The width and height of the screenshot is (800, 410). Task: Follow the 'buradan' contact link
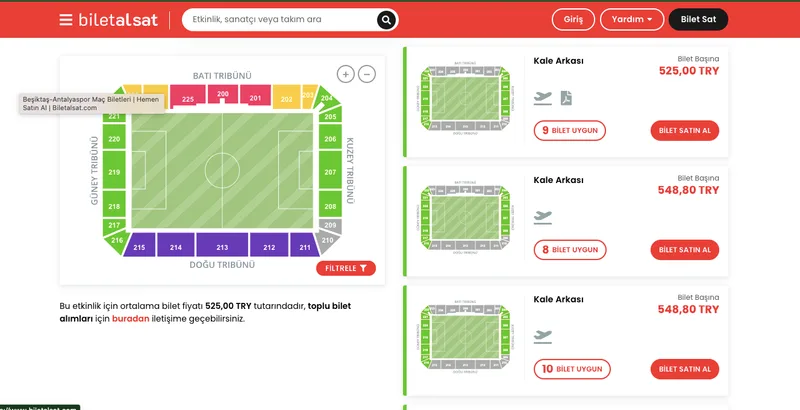[x=131, y=319]
